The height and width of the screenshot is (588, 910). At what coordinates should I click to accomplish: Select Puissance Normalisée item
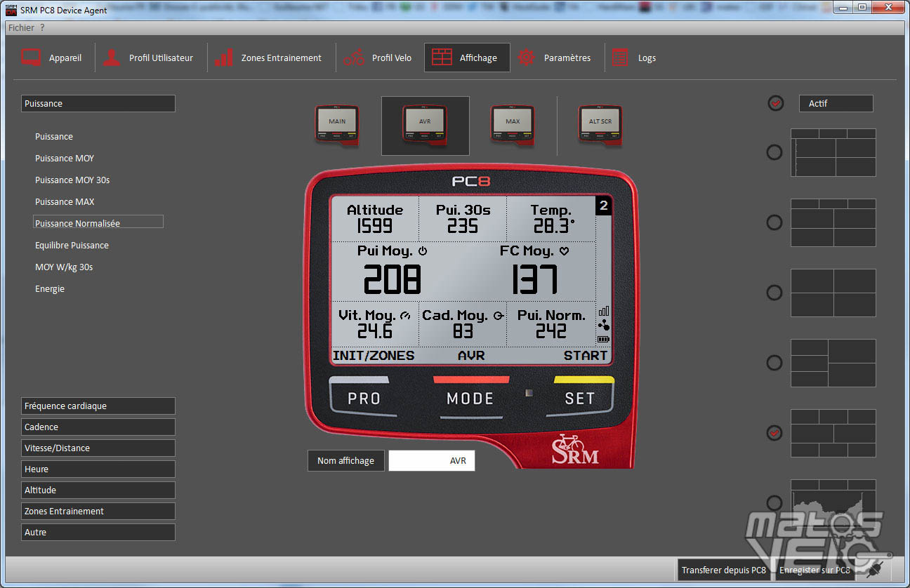tap(98, 223)
